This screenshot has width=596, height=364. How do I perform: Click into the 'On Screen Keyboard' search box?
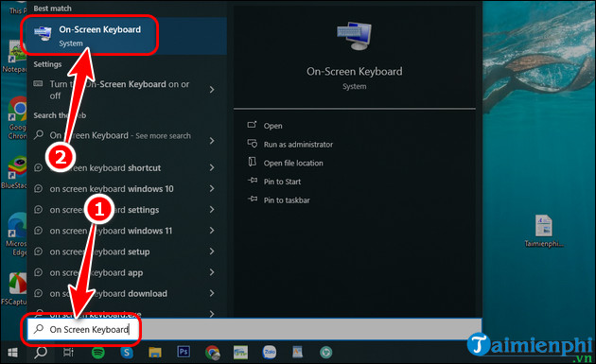[x=254, y=329]
